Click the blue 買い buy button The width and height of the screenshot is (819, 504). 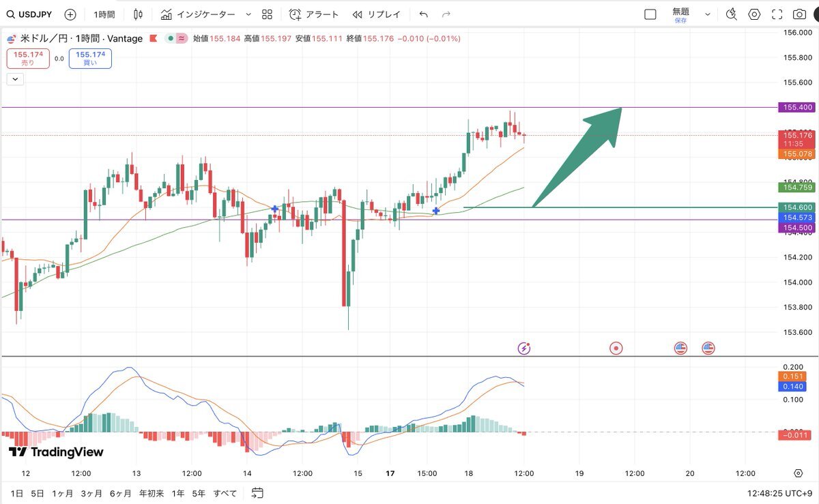tap(90, 59)
